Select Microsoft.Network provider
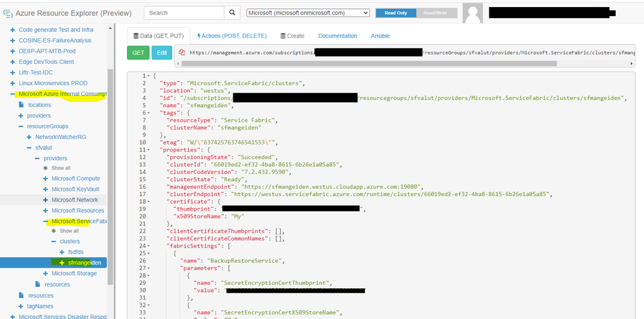644x319 pixels. [75, 200]
